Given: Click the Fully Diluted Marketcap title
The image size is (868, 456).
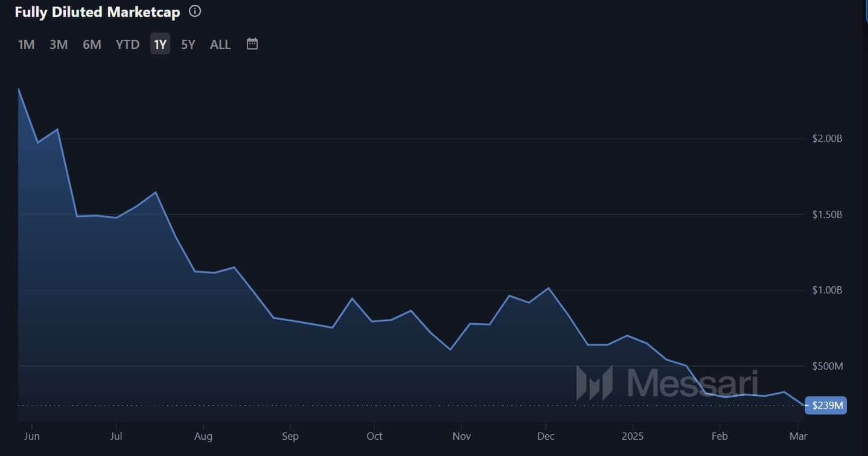Looking at the screenshot, I should point(97,12).
